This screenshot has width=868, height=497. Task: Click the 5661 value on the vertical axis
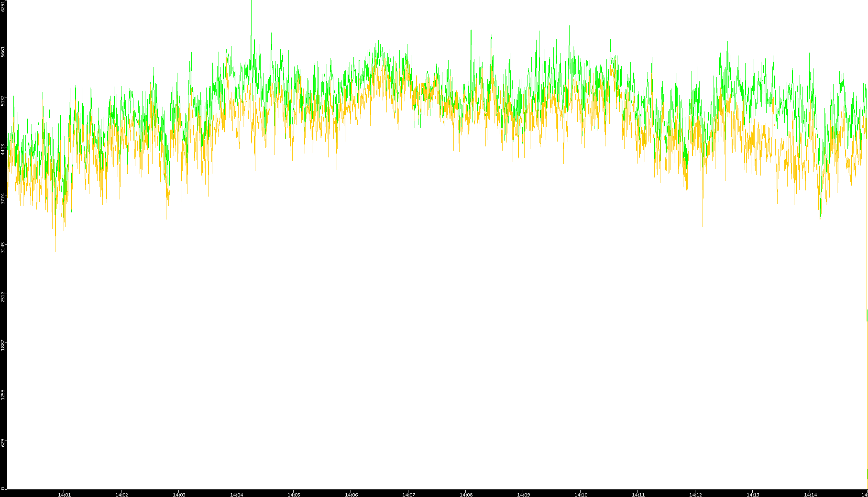3,52
